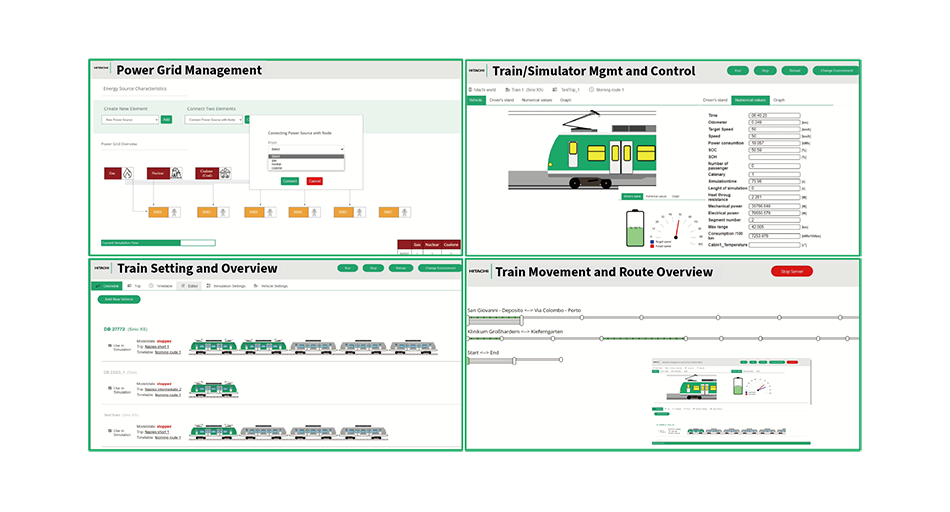
Task: Select the highlighted Numerical values tab on the right
Action: 750,100
